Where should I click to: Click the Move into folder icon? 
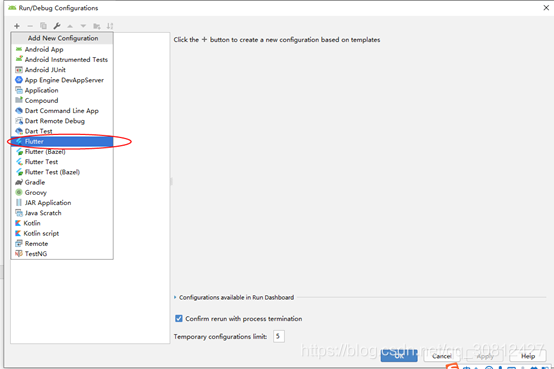[x=96, y=26]
